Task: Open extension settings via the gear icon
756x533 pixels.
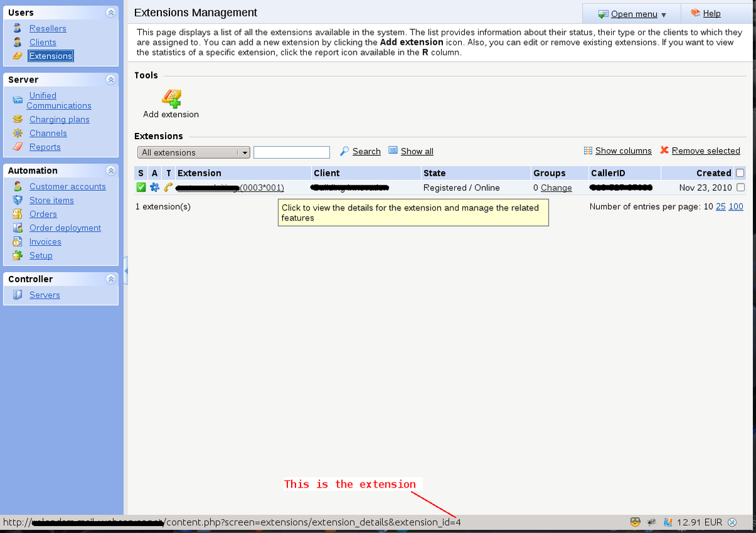Action: pyautogui.click(x=154, y=187)
